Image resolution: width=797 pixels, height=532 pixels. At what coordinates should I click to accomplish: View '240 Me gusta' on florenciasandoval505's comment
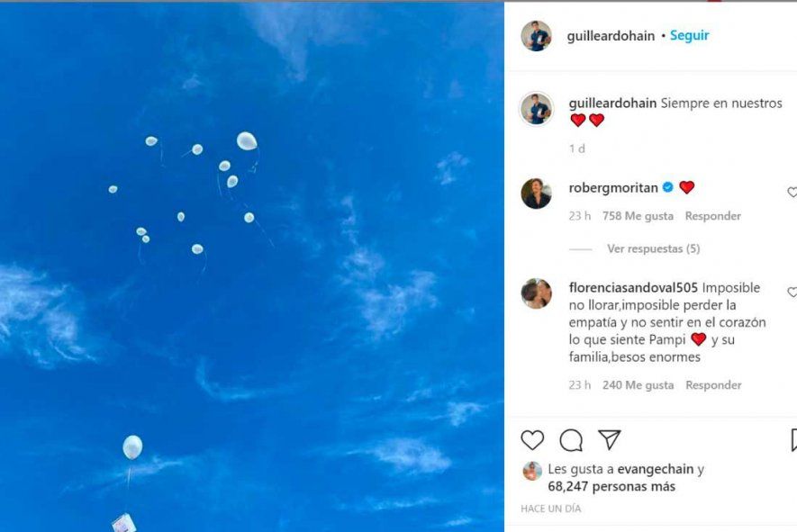point(638,385)
